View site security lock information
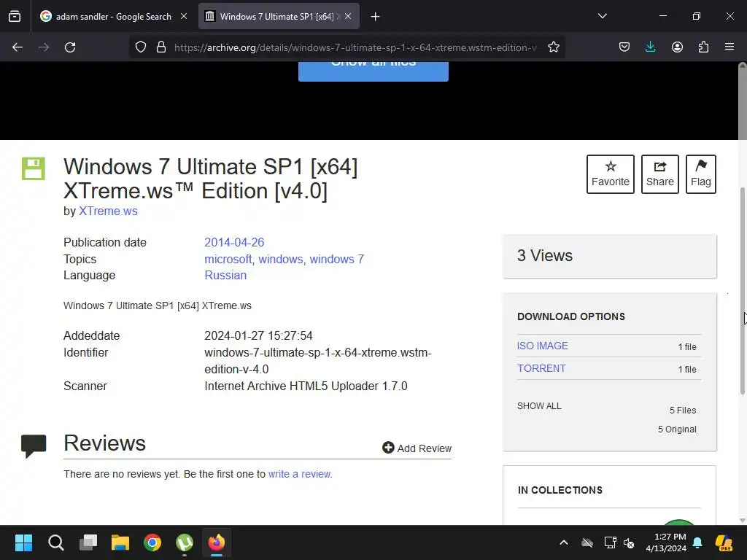 [161, 47]
